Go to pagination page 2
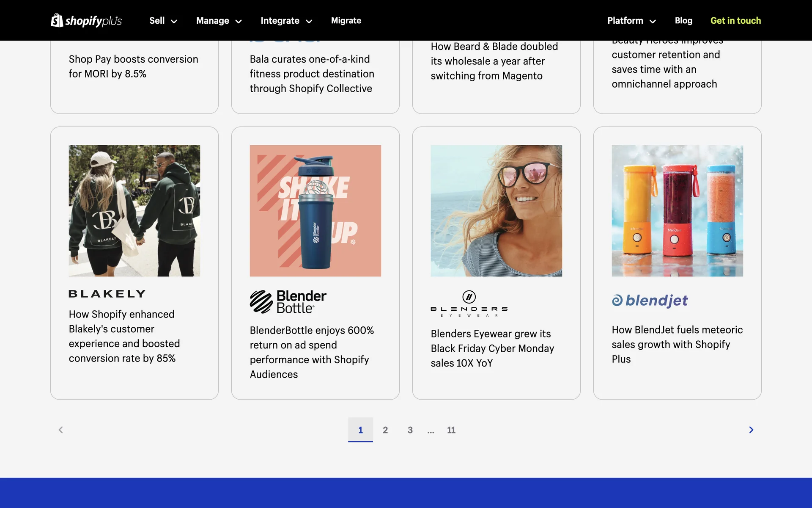 (x=385, y=430)
